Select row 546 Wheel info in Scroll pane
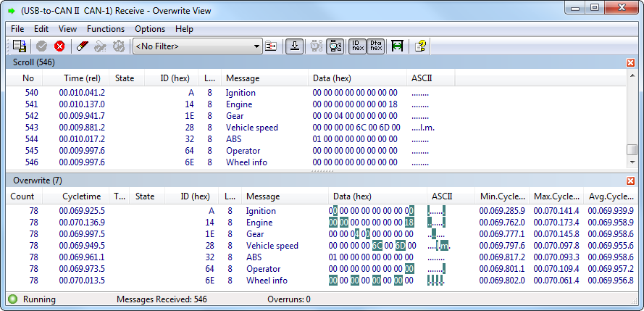The height and width of the screenshot is (311, 644). (x=317, y=162)
